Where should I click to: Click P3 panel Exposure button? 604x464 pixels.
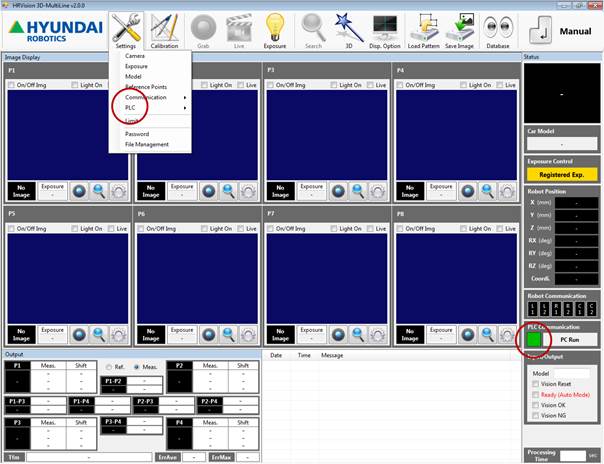(311, 191)
